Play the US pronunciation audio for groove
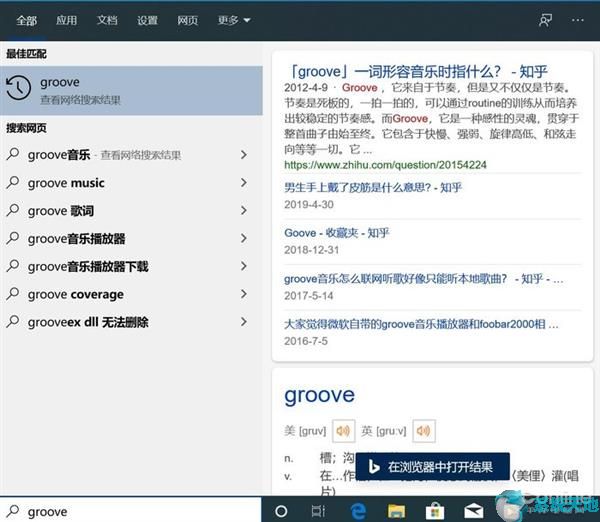This screenshot has width=600, height=522. coord(343,431)
